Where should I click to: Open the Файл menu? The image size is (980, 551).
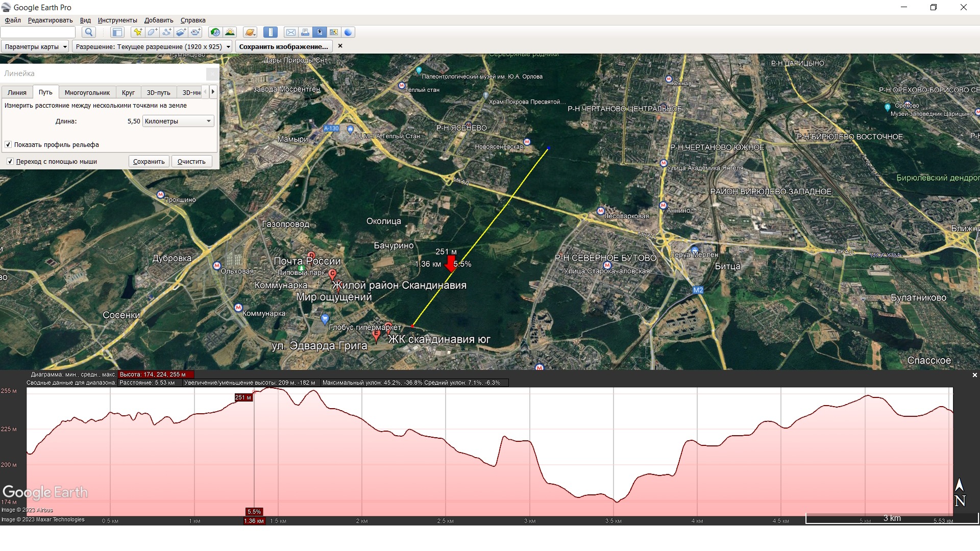[x=13, y=20]
